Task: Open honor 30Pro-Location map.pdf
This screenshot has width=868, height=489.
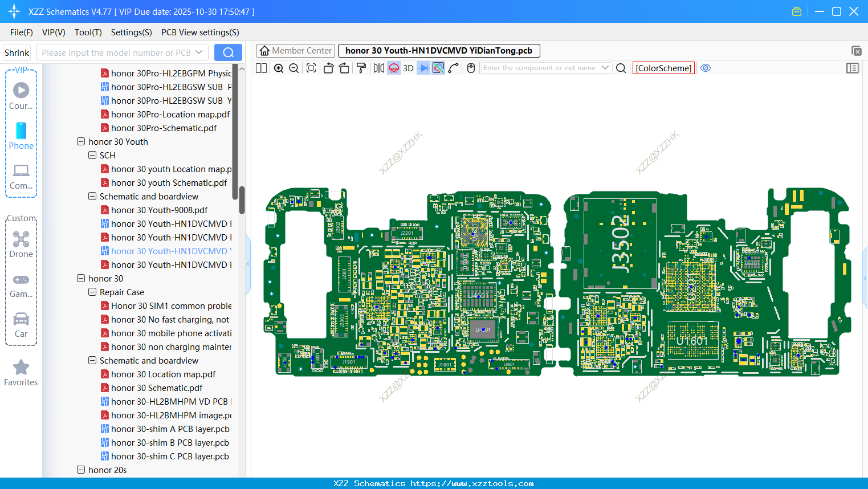Action: [166, 114]
